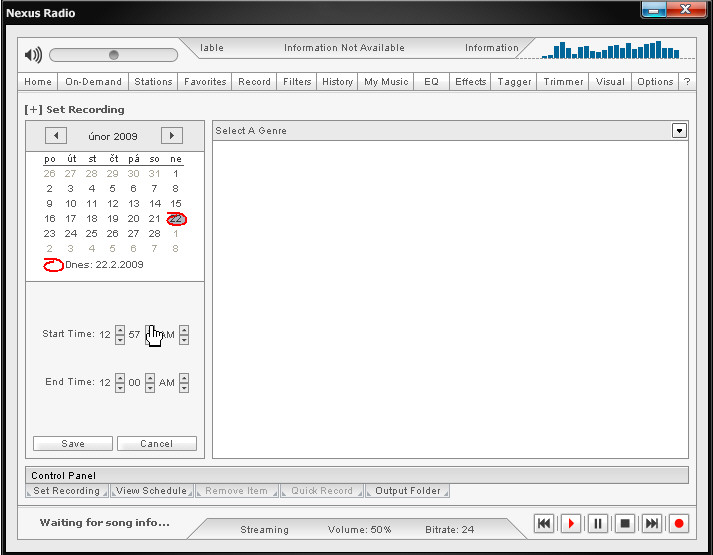Open the Filters tab
The height and width of the screenshot is (555, 713).
[297, 82]
